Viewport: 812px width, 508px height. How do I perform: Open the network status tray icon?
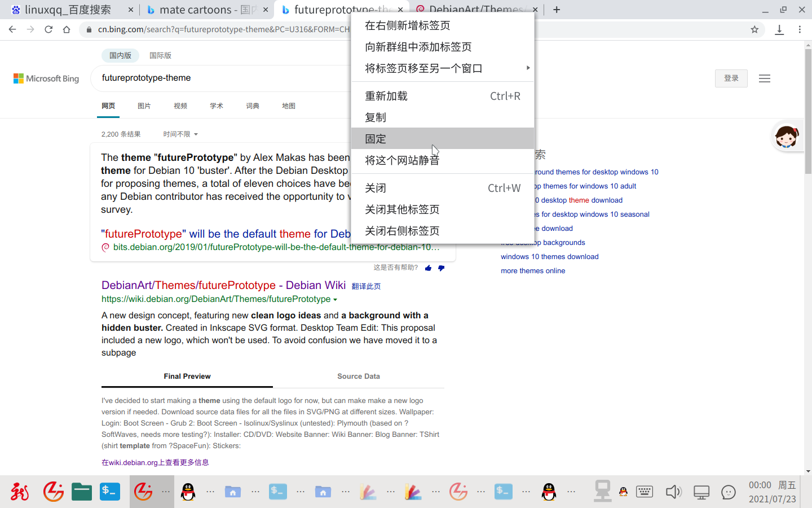(602, 492)
